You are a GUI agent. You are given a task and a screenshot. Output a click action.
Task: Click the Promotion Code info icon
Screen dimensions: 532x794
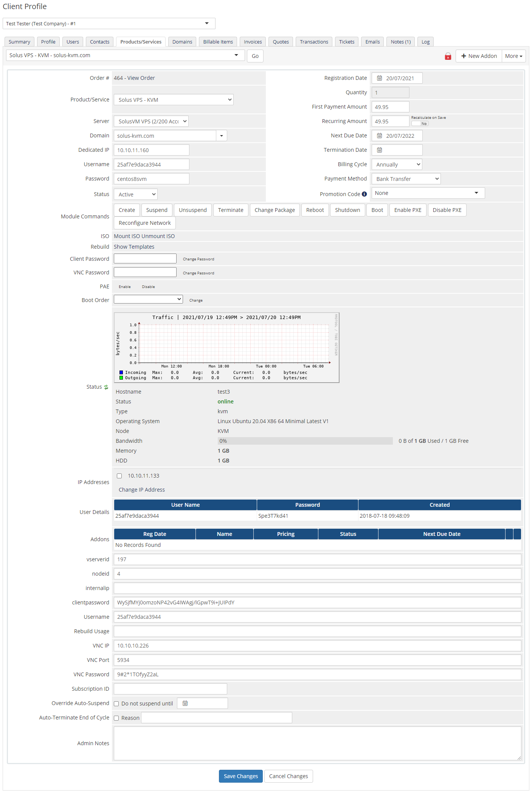point(364,194)
